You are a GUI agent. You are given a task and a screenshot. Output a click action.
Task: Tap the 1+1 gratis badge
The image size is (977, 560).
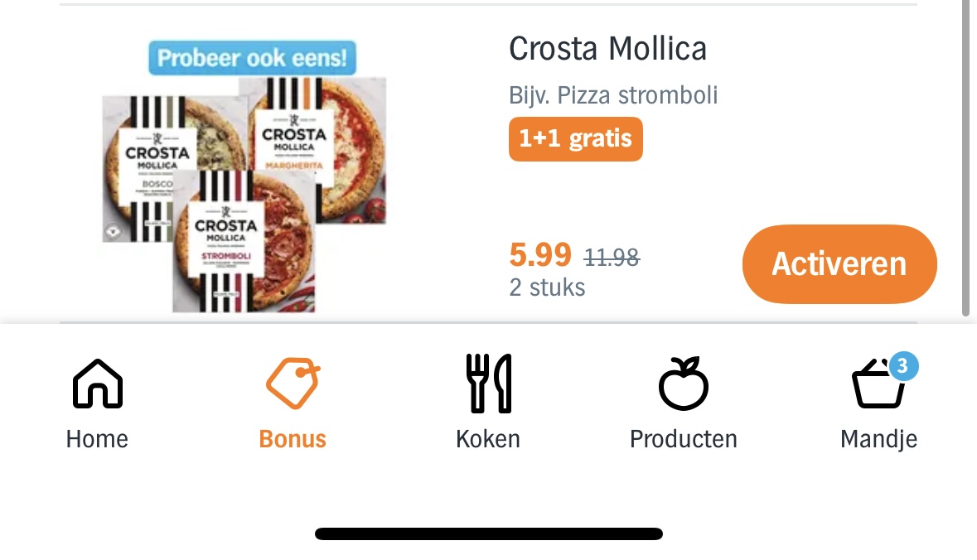coord(575,138)
